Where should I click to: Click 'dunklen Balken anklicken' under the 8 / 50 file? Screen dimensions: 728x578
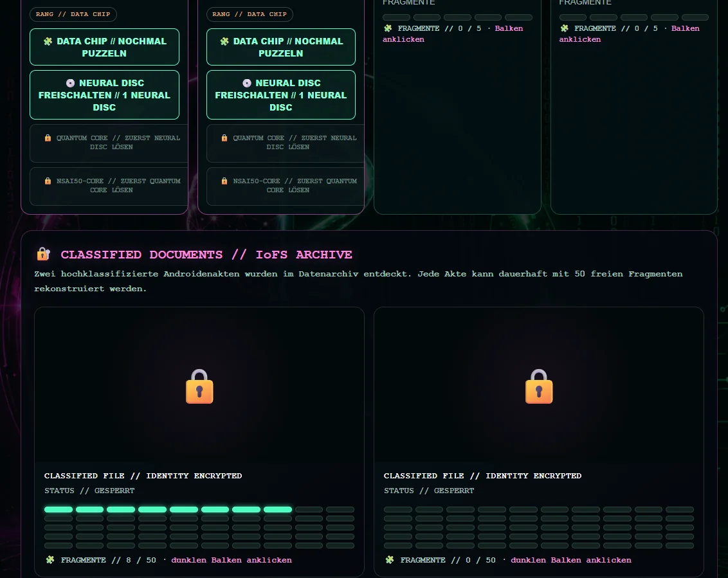(232, 560)
